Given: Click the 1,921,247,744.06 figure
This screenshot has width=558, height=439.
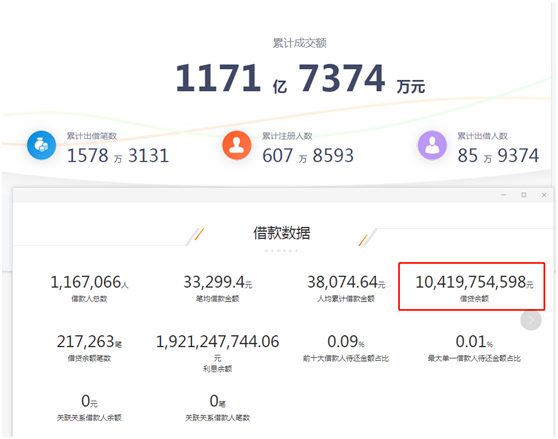Looking at the screenshot, I should pyautogui.click(x=217, y=342).
